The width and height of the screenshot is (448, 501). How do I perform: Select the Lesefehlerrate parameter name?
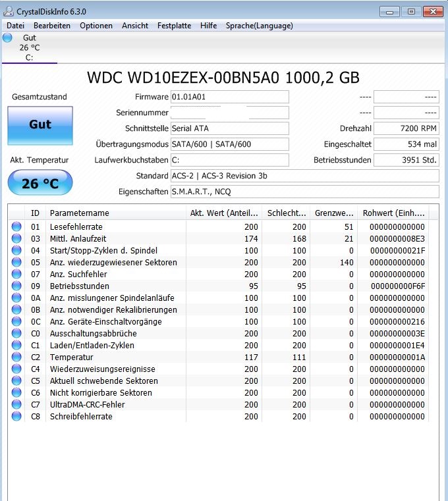point(76,227)
